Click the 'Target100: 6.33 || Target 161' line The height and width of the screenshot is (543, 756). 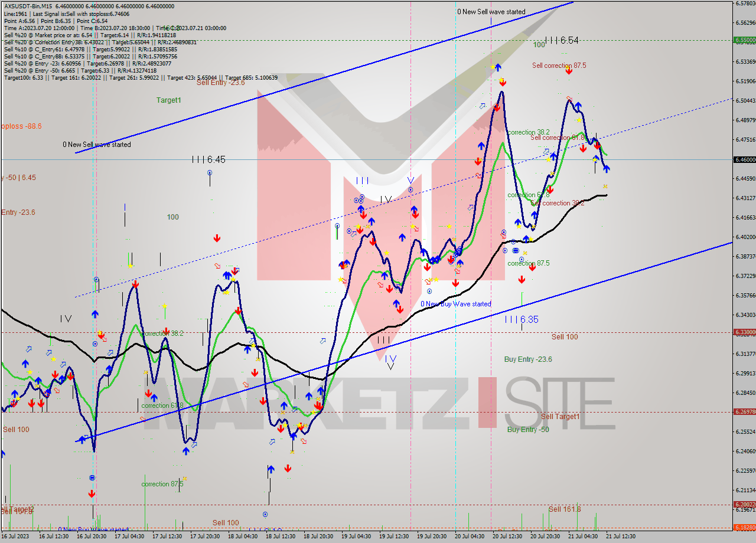click(x=141, y=77)
